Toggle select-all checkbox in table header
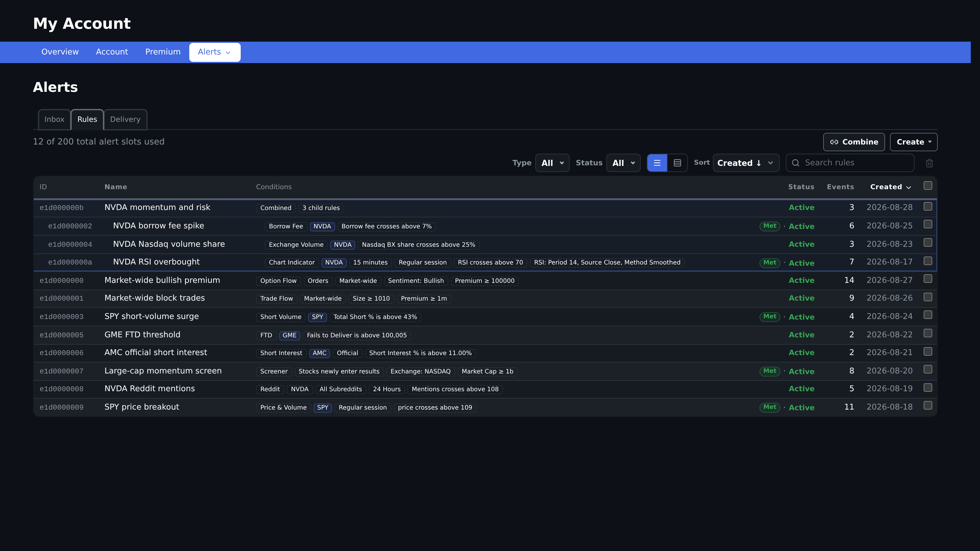Viewport: 980px width, 551px height. pos(928,186)
